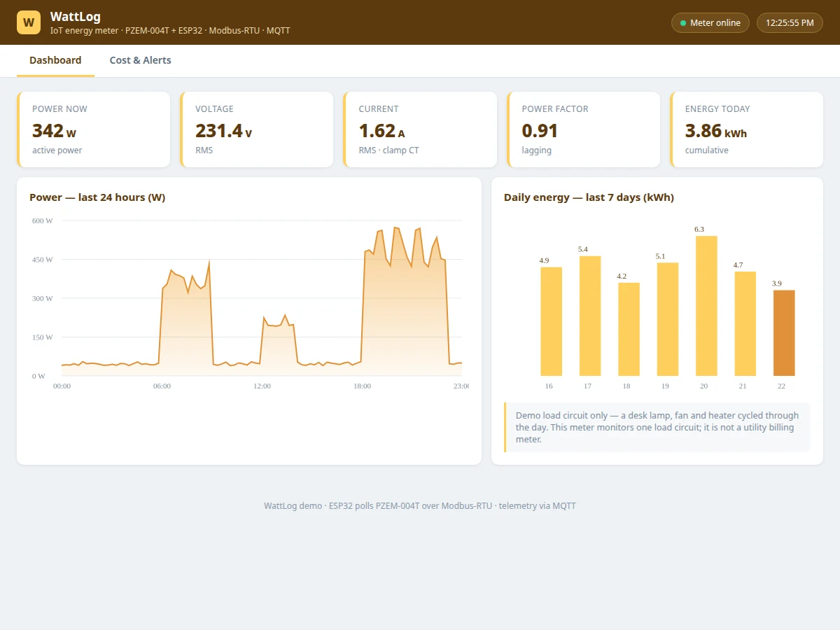Click the Meter online status pill

[x=710, y=23]
